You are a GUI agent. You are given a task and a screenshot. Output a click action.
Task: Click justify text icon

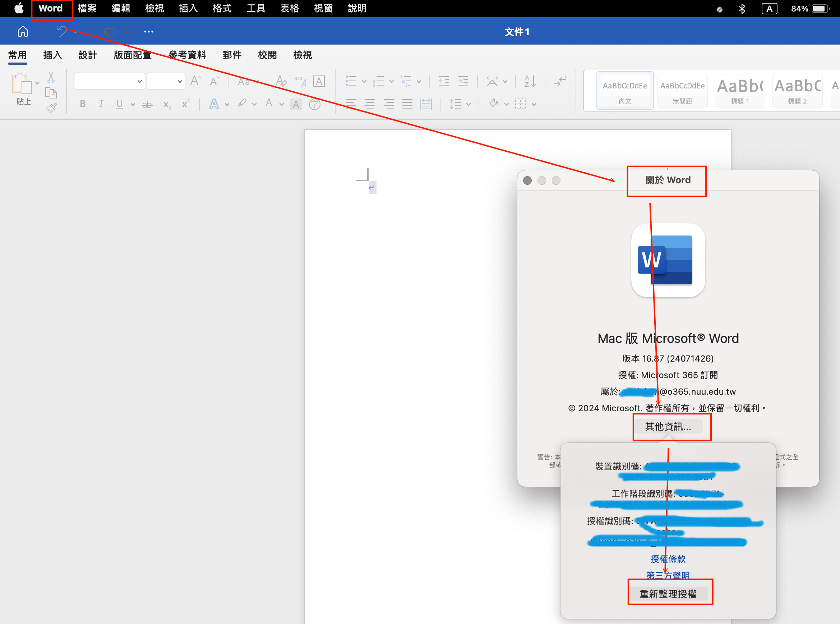coord(407,104)
